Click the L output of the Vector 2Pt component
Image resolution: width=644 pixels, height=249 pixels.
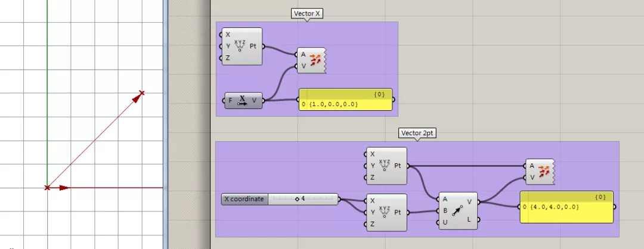pyautogui.click(x=469, y=219)
